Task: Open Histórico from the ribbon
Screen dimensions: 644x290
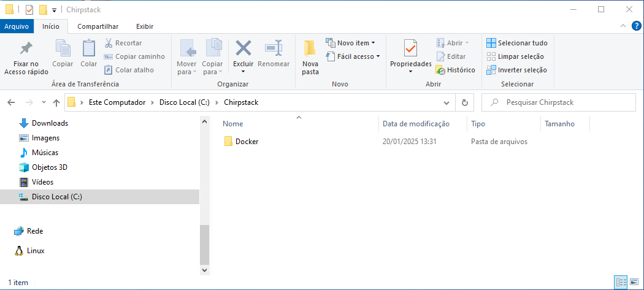Action: pyautogui.click(x=456, y=70)
